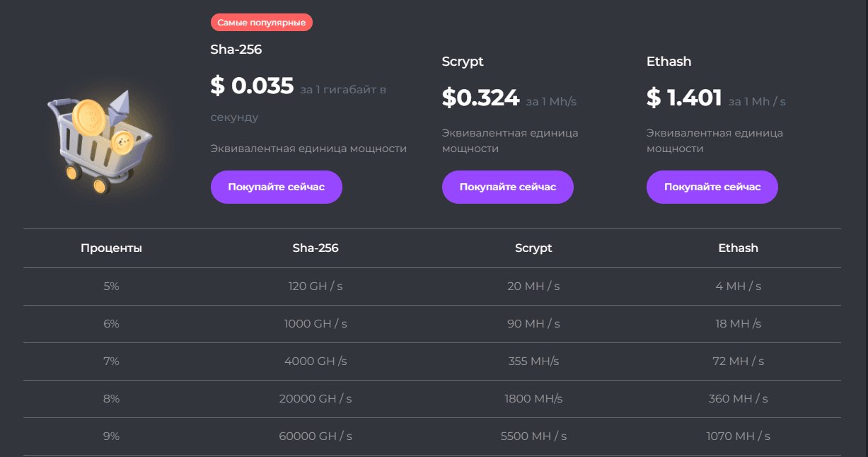Click the Ethash table column header
Screen dimensions: 868x457
point(738,248)
